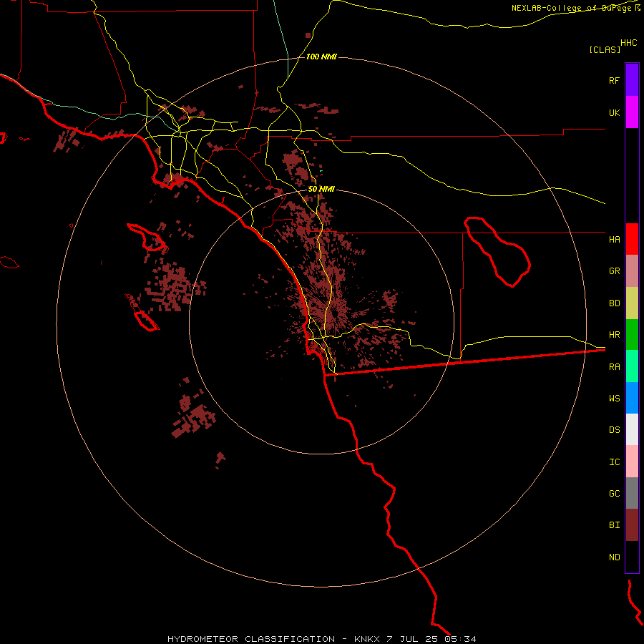Click the ND black legend swatch
The image size is (644, 644).
click(632, 557)
